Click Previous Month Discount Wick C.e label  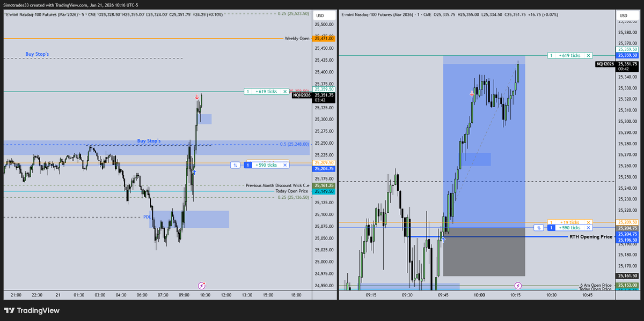277,185
